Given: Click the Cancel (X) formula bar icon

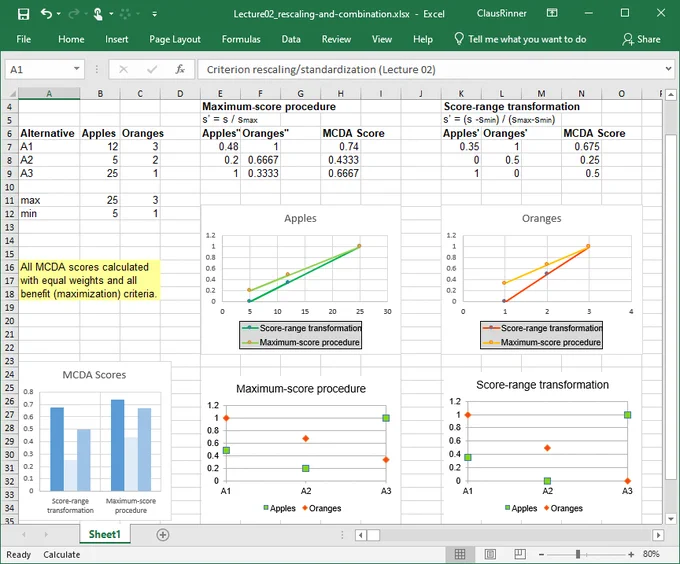Looking at the screenshot, I should pyautogui.click(x=124, y=69).
